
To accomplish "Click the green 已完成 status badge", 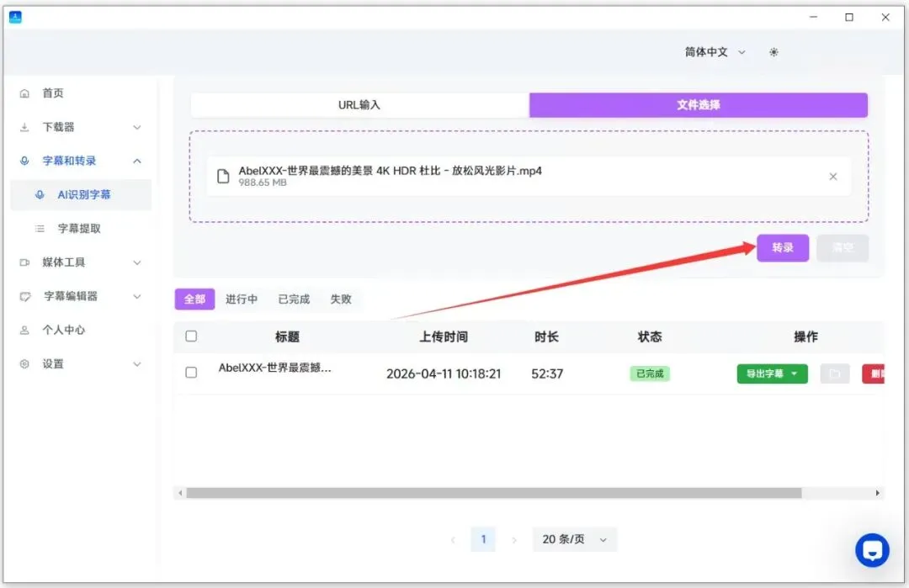I will [x=650, y=373].
